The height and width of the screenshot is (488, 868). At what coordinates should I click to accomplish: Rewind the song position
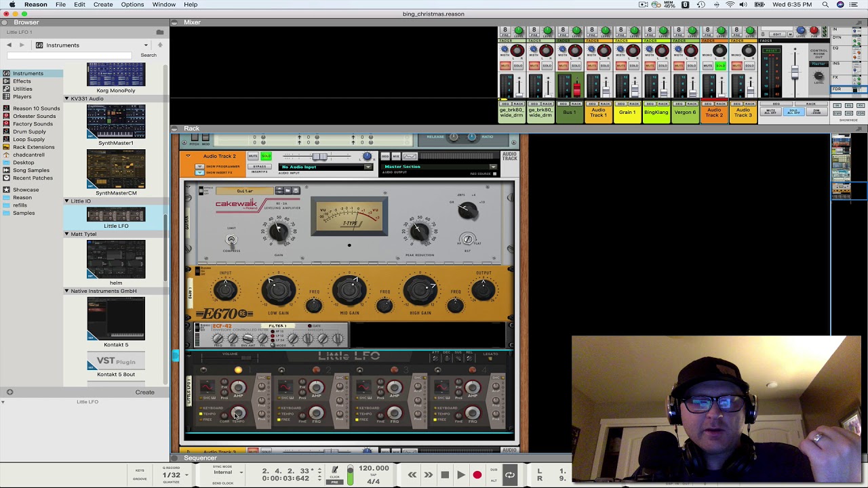tap(412, 475)
